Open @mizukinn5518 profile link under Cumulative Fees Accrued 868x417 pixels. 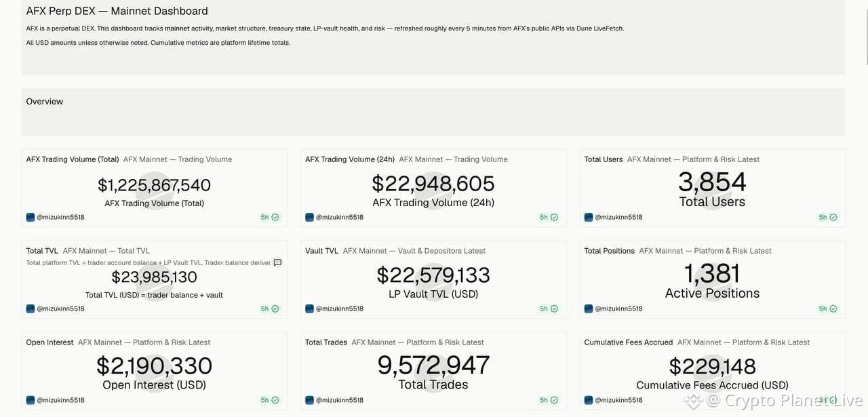(x=619, y=401)
